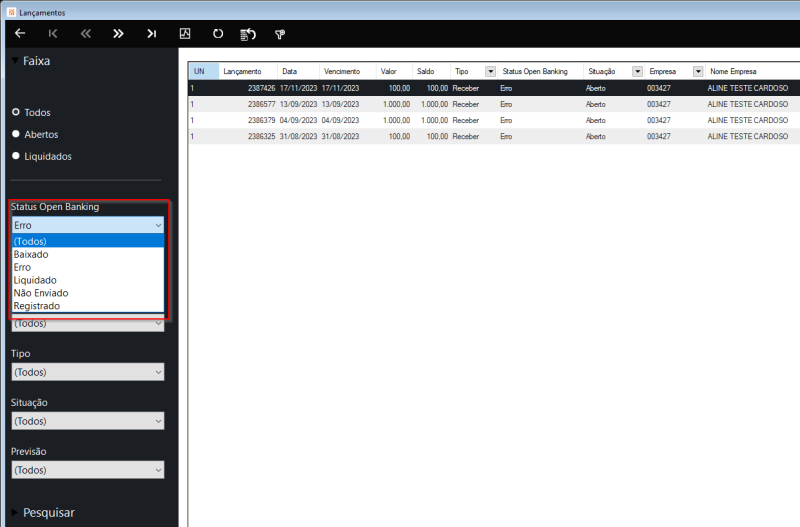Click the back arrow toolbar icon
800x527 pixels.
(20, 33)
